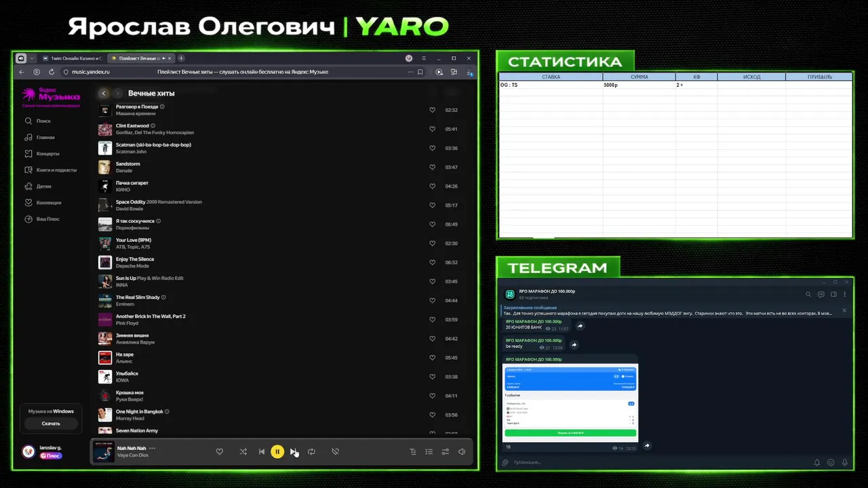Pause playback with the yellow pause button
The width and height of the screenshot is (868, 488).
(277, 451)
